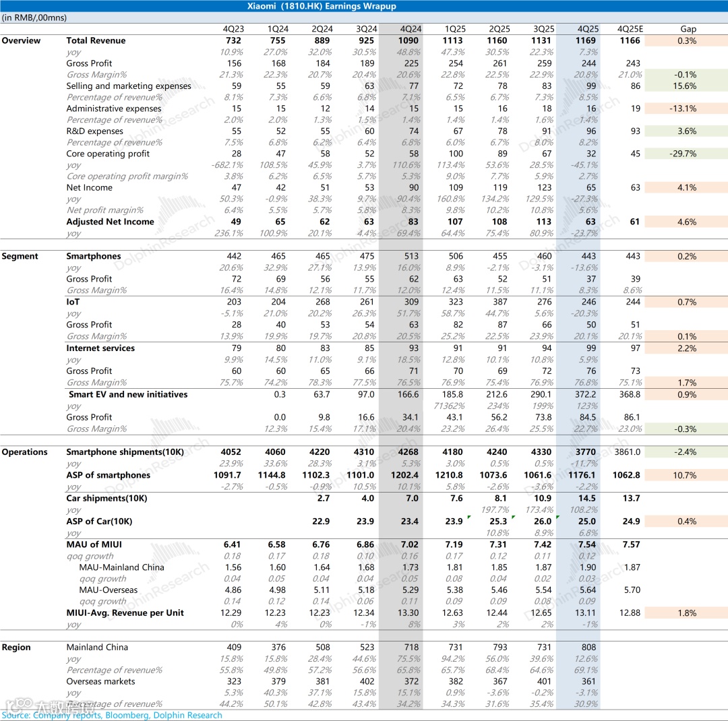Click the "Adjusted Net Income" row label
This screenshot has height=721, width=728.
point(110,222)
